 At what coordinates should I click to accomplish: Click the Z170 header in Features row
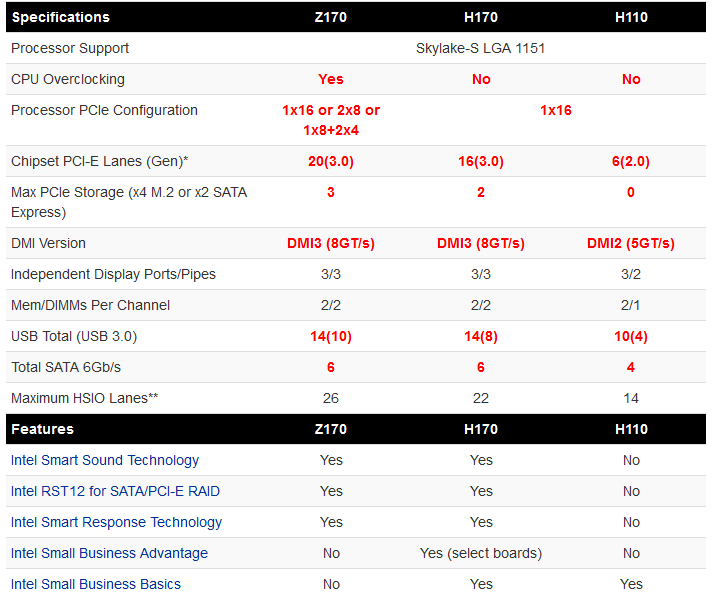point(331,429)
